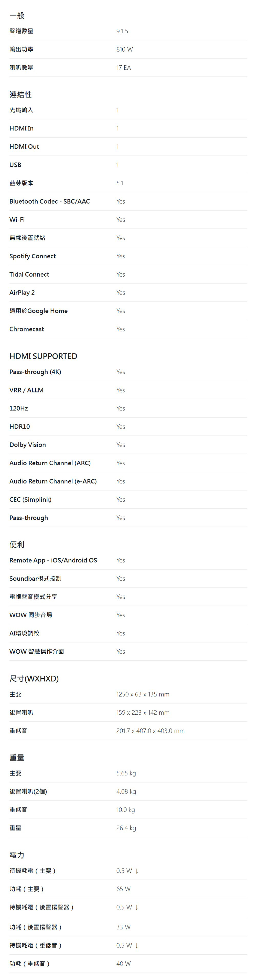This screenshot has width=256, height=980.
Task: Select the 810 W output power value
Action: 125,49
